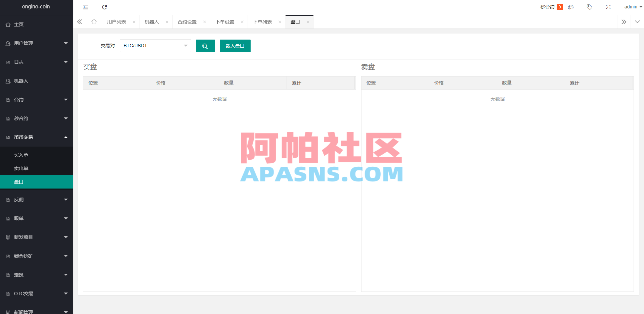
Task: Open the theme palette icon in the header
Action: point(570,7)
